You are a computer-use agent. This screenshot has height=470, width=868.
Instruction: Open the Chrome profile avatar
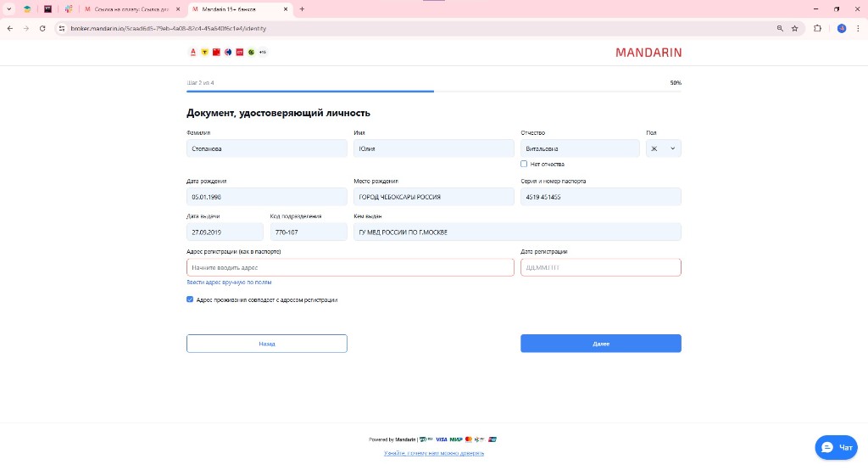click(842, 28)
